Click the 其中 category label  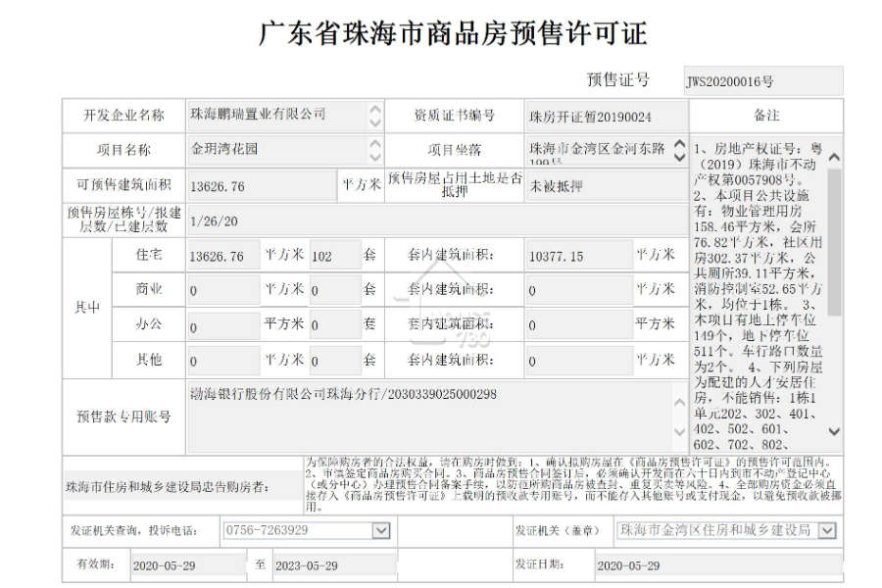87,307
